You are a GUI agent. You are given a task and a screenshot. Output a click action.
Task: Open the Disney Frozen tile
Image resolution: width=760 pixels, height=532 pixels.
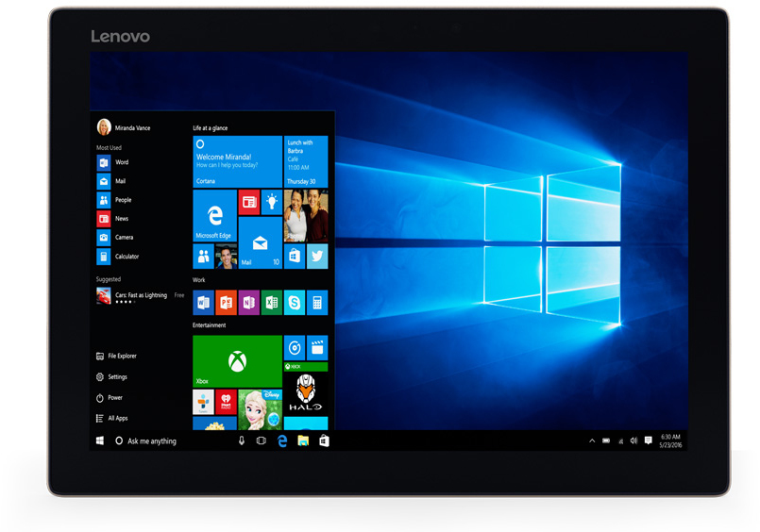click(x=261, y=409)
